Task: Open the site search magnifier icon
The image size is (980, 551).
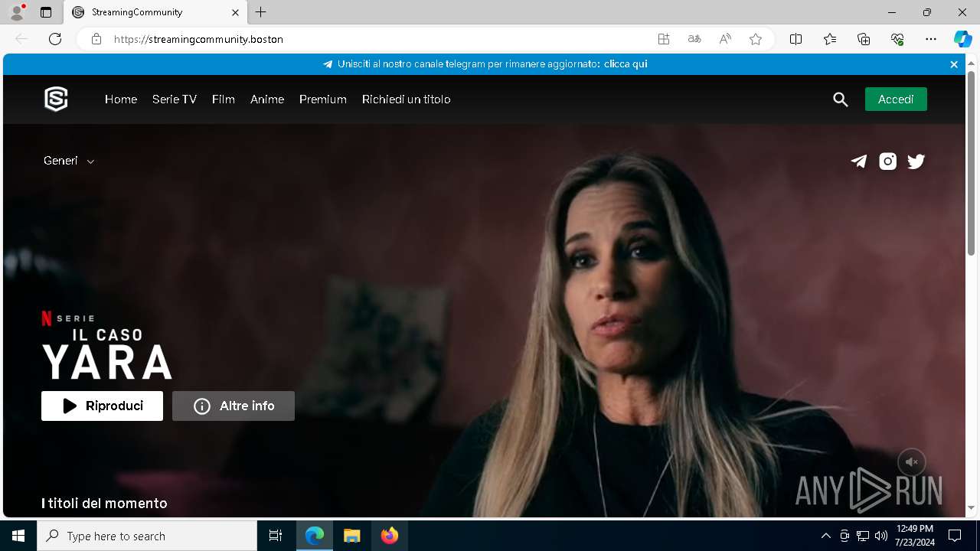Action: tap(841, 99)
